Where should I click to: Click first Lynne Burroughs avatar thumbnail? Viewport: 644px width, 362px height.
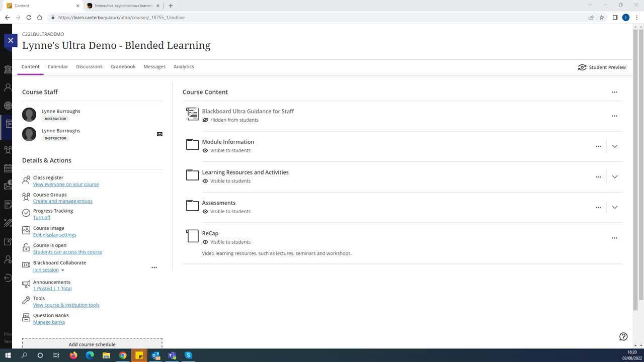click(x=29, y=115)
